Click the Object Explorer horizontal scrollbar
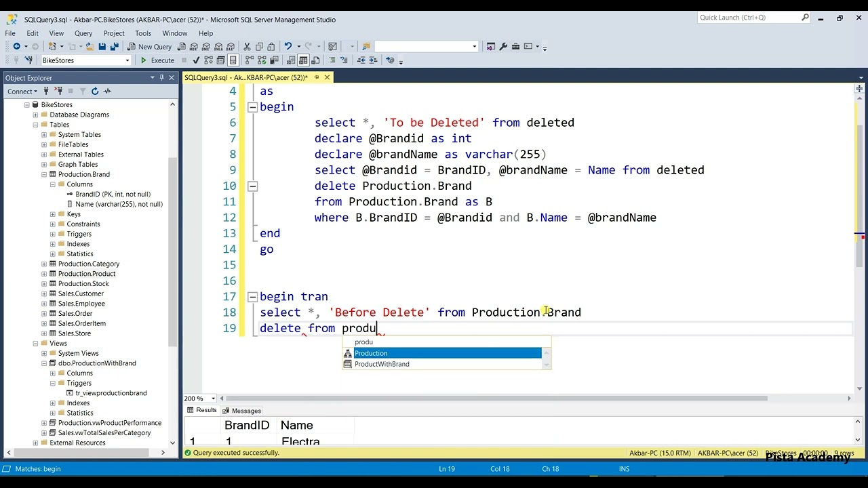868x488 pixels. point(85,452)
